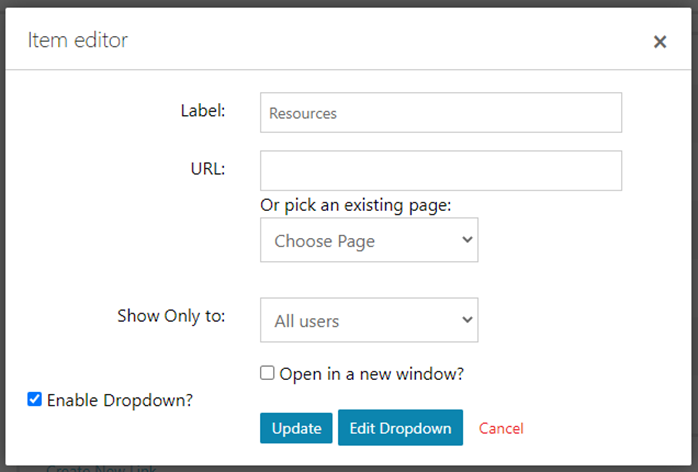Click the arrow on Choose Page selector
Screen dimensions: 698x472
coord(466,241)
